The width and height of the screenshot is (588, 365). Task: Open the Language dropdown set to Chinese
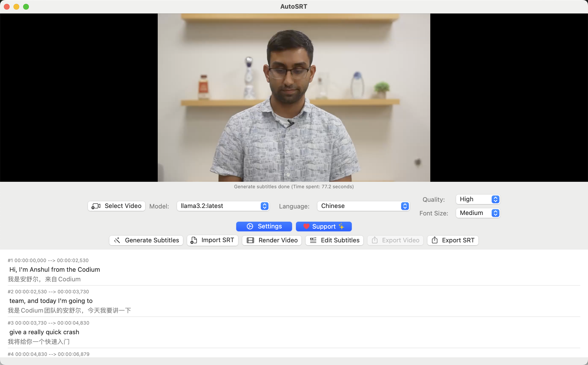[x=363, y=206]
